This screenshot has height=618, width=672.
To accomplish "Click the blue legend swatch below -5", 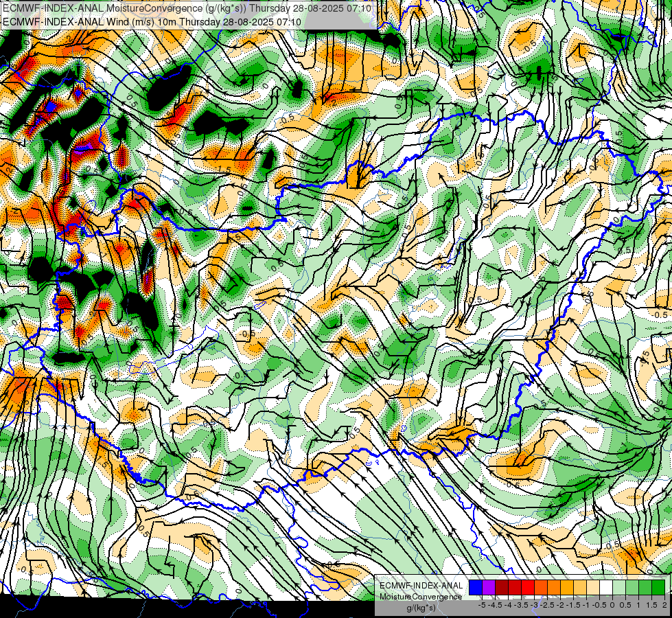I will tap(476, 588).
